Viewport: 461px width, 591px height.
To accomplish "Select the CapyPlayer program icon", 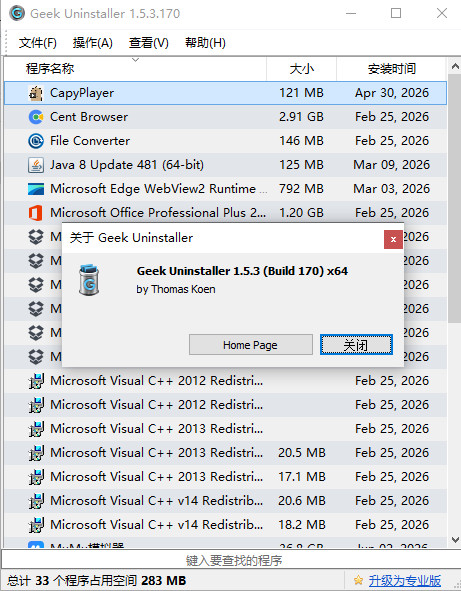I will pos(36,93).
